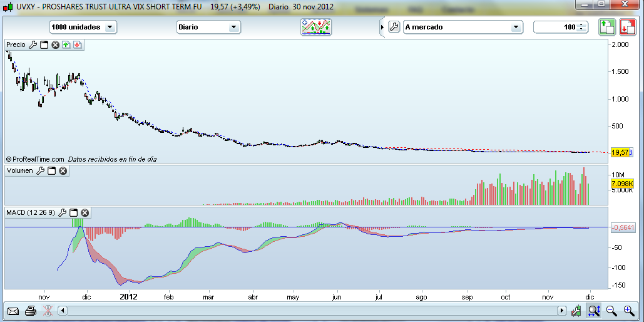Image resolution: width=644 pixels, height=322 pixels.
Task: Toggle the Precio panel maximize window icon
Action: pos(44,45)
